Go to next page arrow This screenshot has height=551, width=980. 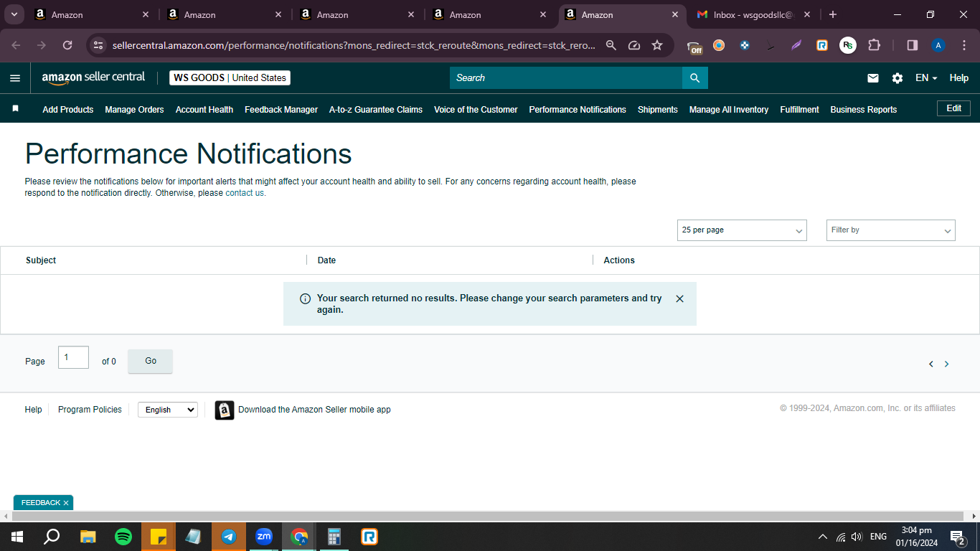[x=946, y=364]
